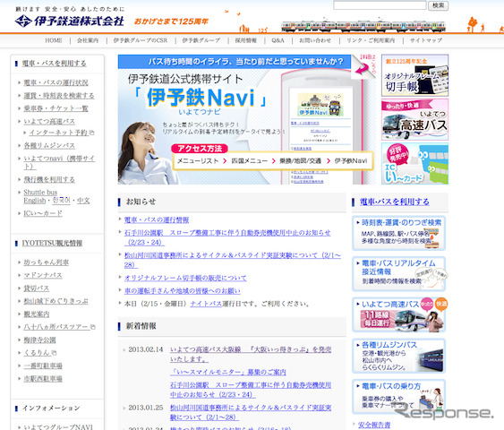Click 電車・バスの運行情報 news link
Viewport: 504px width, 430px height.
pos(157,220)
